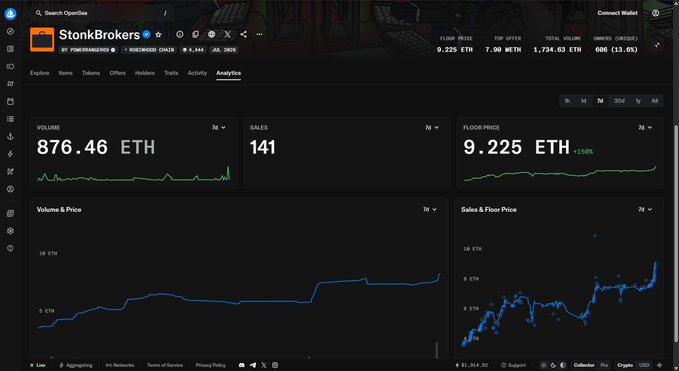Click the Connect Wallet button
Screen dimensions: 679x371
point(617,13)
